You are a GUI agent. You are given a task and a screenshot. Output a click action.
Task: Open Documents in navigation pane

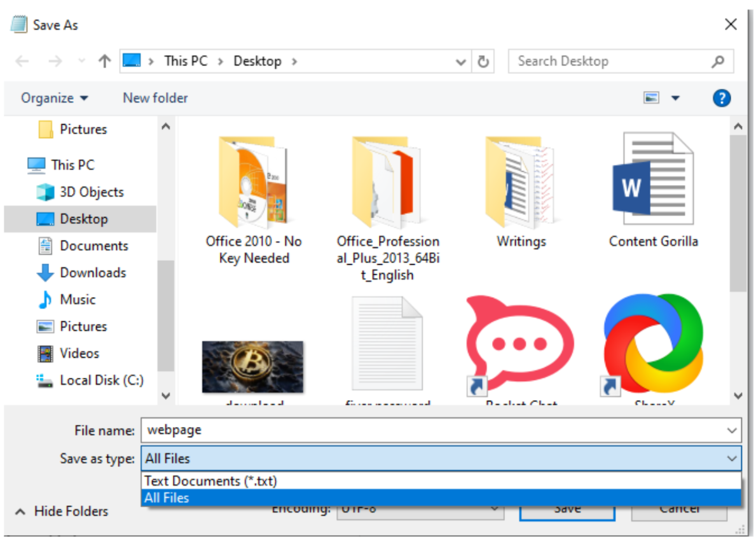tap(83, 246)
